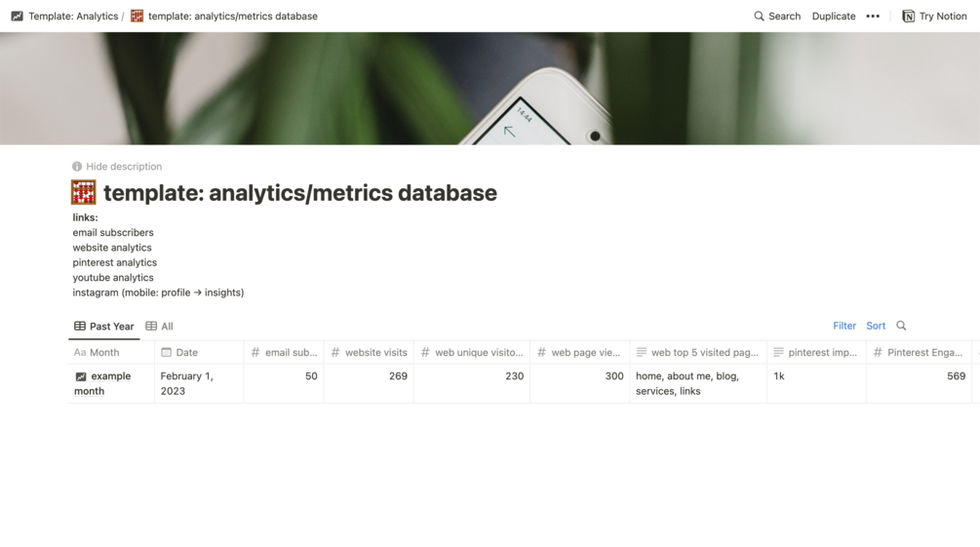Image resolution: width=980 pixels, height=547 pixels.
Task: Open the Filter options
Action: [844, 326]
